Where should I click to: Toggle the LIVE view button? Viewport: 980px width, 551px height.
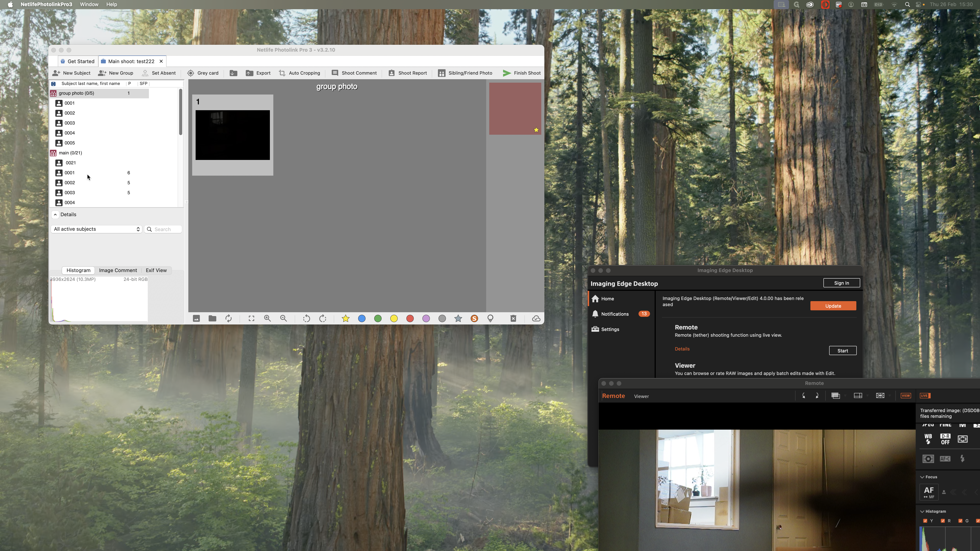pos(925,396)
